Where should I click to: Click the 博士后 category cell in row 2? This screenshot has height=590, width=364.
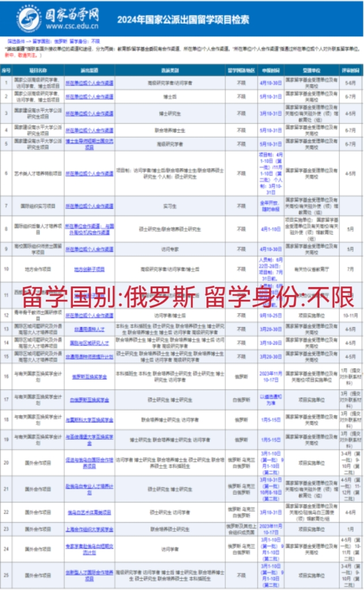pyautogui.click(x=170, y=97)
